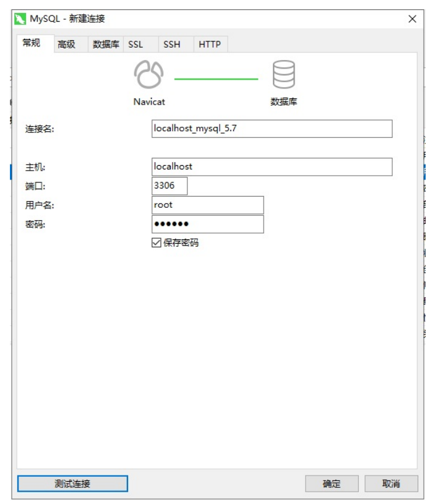
Task: Switch to the SSL tab
Action: click(x=141, y=44)
